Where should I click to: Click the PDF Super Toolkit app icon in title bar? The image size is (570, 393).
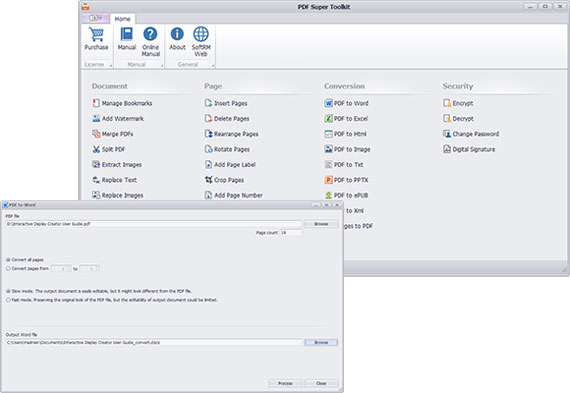[x=85, y=7]
